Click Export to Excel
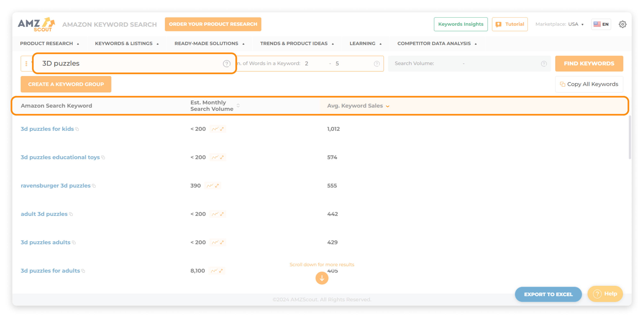This screenshot has height=318, width=644. 548,294
